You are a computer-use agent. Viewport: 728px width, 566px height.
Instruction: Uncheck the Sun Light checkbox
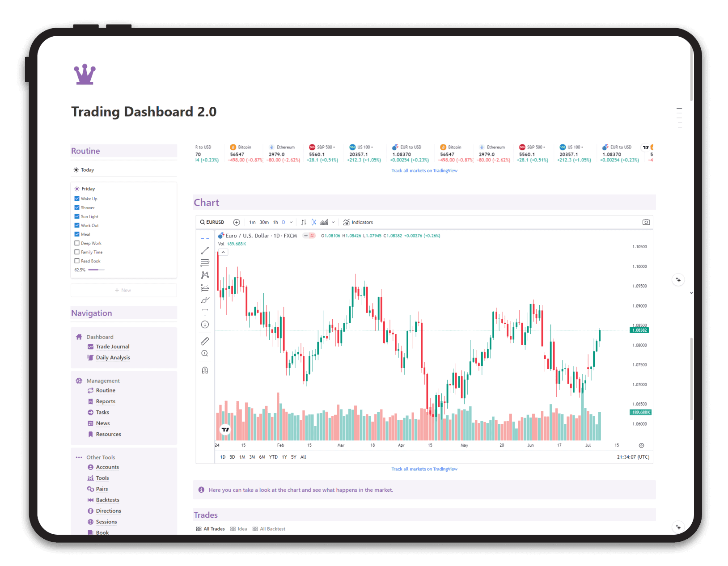77,216
